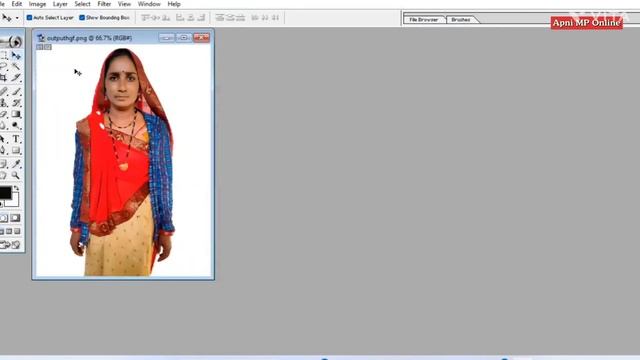Open the Filter menu
640x360 pixels.
click(104, 4)
